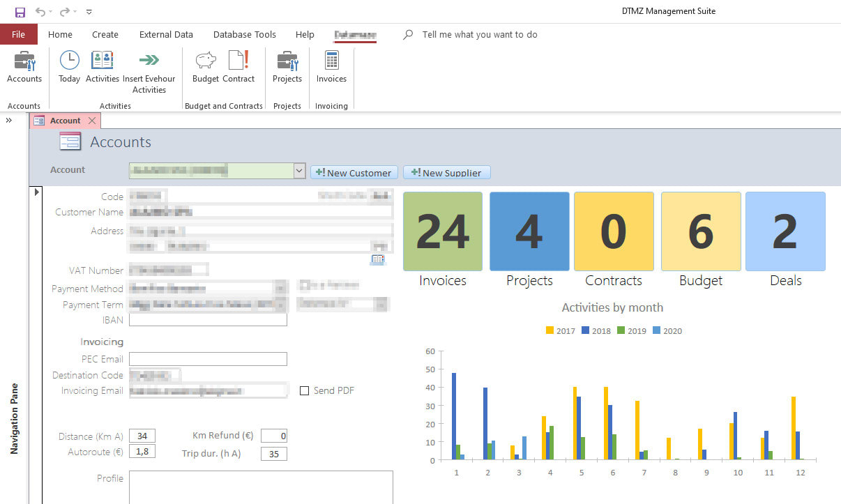Open the city line dropdown under Address
Viewport: 841px width, 504px height.
click(381, 246)
